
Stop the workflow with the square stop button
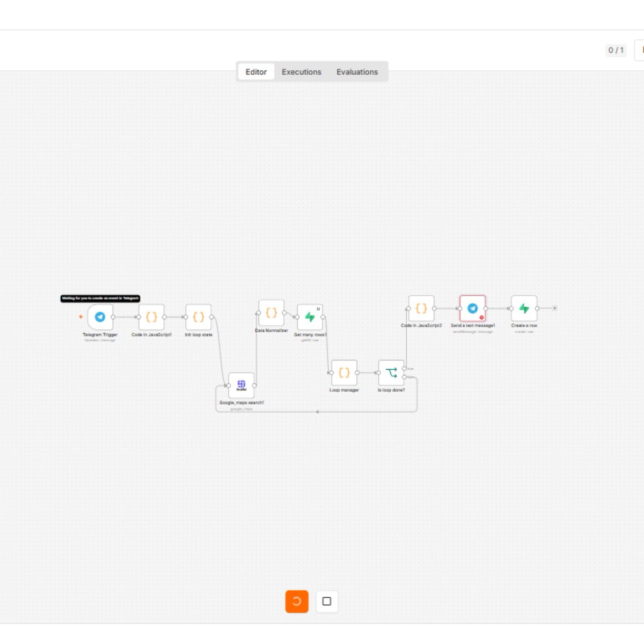pyautogui.click(x=327, y=601)
